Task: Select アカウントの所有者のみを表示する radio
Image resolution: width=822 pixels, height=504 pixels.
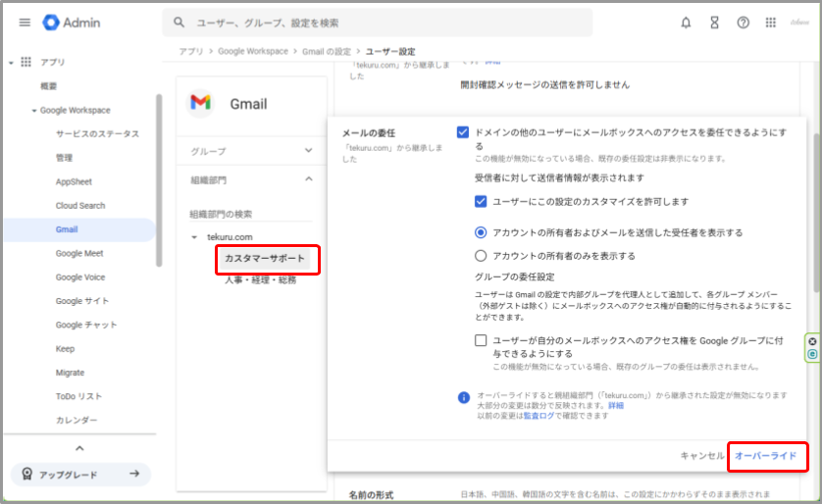Action: [481, 256]
